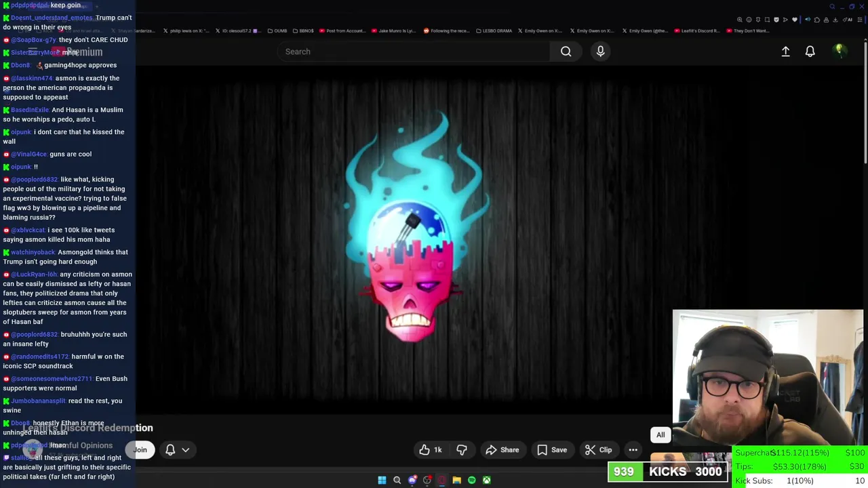Image resolution: width=868 pixels, height=488 pixels.
Task: Open the 'Leafit's Discord R...' bookmark
Action: (696, 30)
